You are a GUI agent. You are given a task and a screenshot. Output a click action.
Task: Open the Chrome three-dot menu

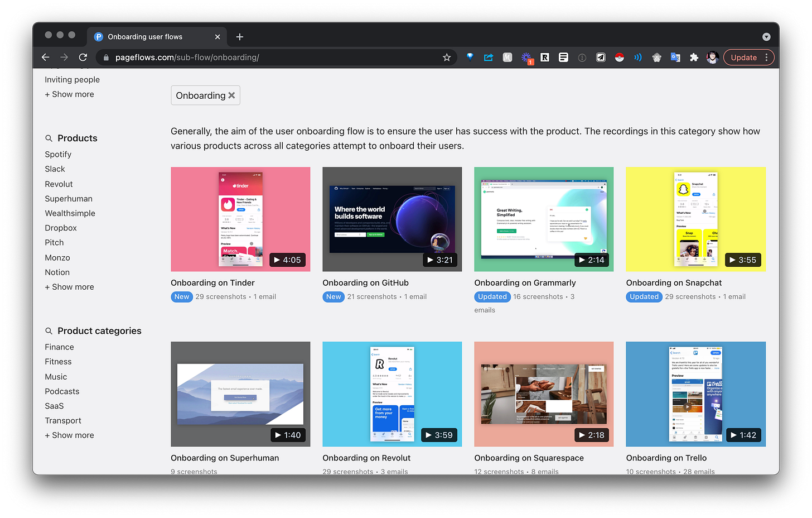point(767,57)
